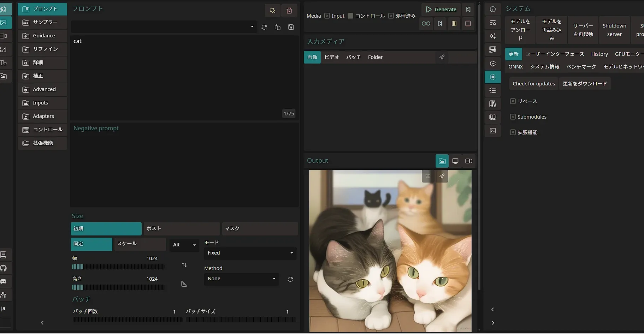Screen dimensions: 644x334
Task: Click the reprocess previous icon next to Generate
Action: point(468,10)
